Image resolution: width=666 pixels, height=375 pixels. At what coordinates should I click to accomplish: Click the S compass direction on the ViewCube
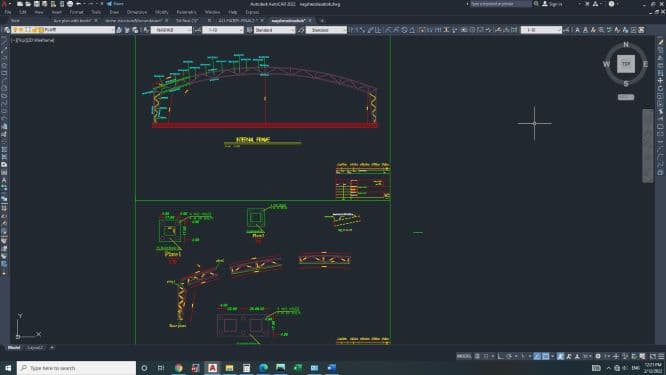(x=626, y=84)
